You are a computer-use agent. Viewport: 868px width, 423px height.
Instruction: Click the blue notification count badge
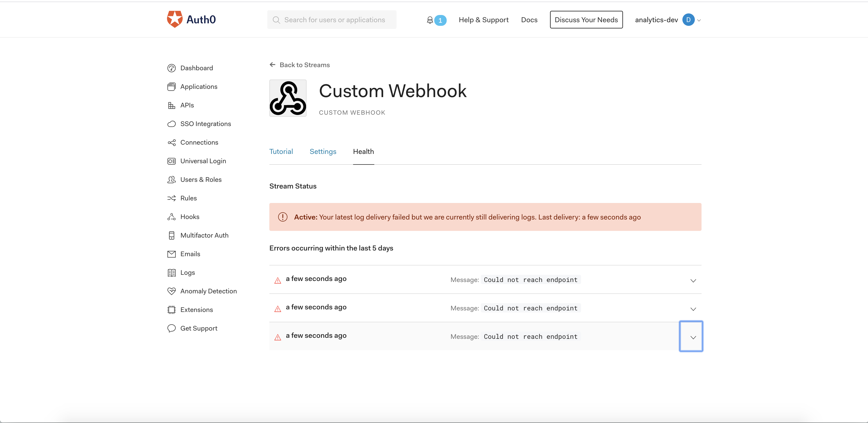440,20
